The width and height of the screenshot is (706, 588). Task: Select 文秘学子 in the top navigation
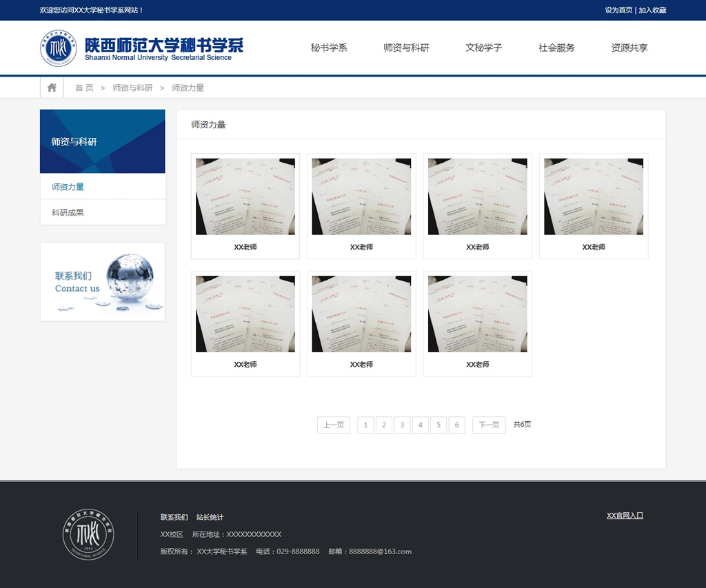pos(483,48)
